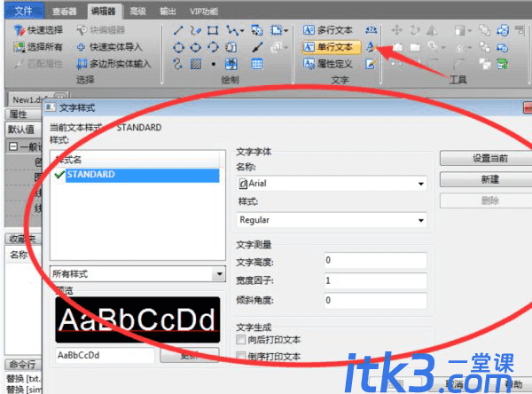Screen dimensions: 532x394
Task: Click the find text icon above text style
Action: [371, 30]
